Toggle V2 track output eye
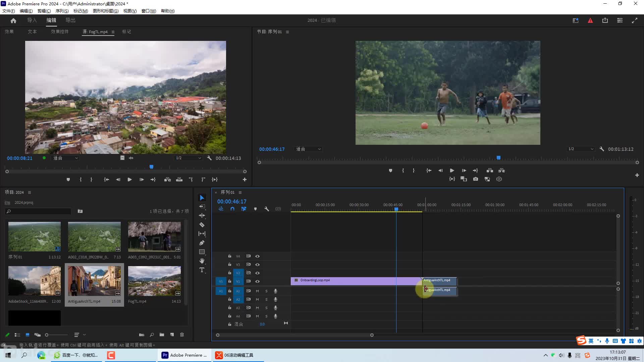 coord(258,273)
